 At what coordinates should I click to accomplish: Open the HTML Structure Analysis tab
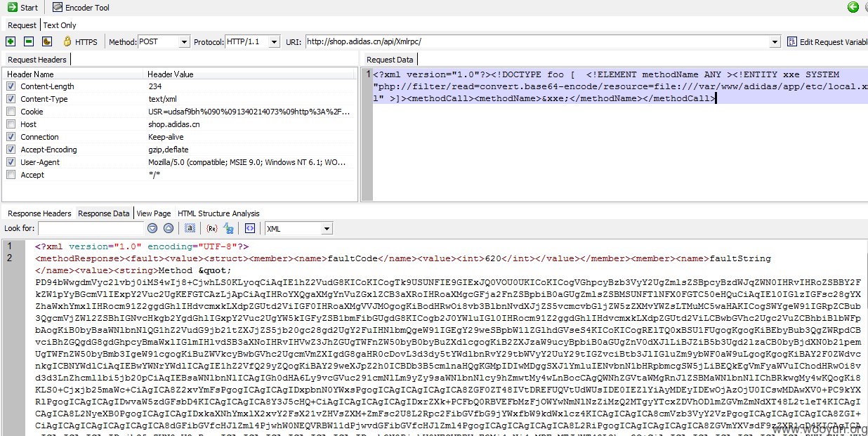[218, 213]
